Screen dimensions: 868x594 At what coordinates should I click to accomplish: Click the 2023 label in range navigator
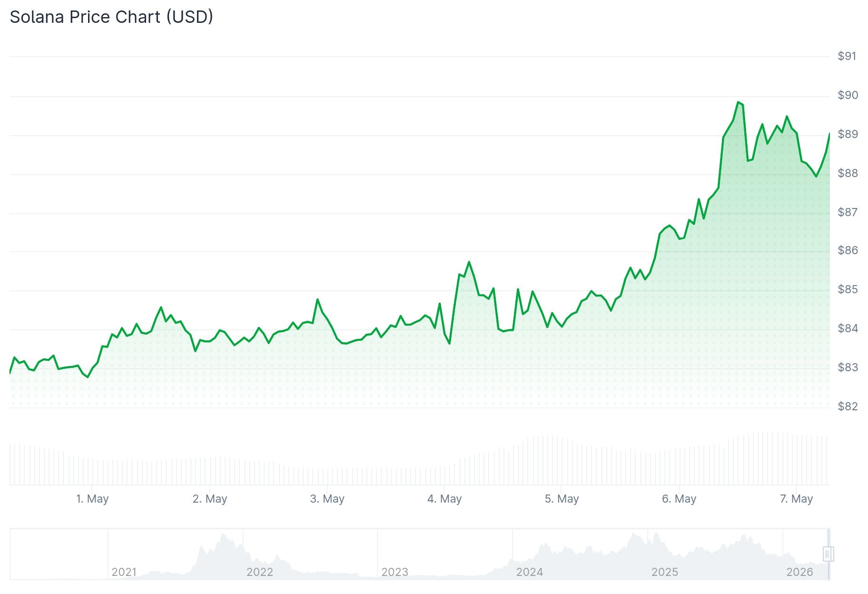[395, 572]
